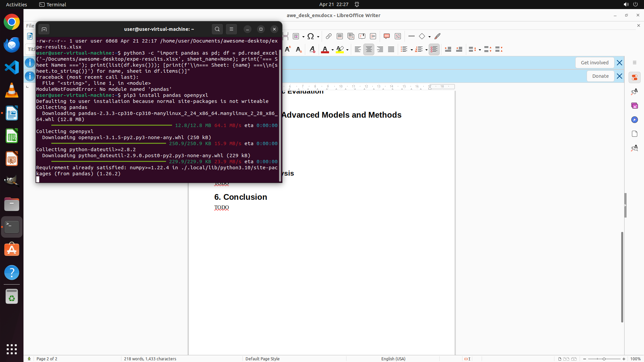Click the Clear Direct Formatting icon
644x362 pixels.
[x=312, y=50]
